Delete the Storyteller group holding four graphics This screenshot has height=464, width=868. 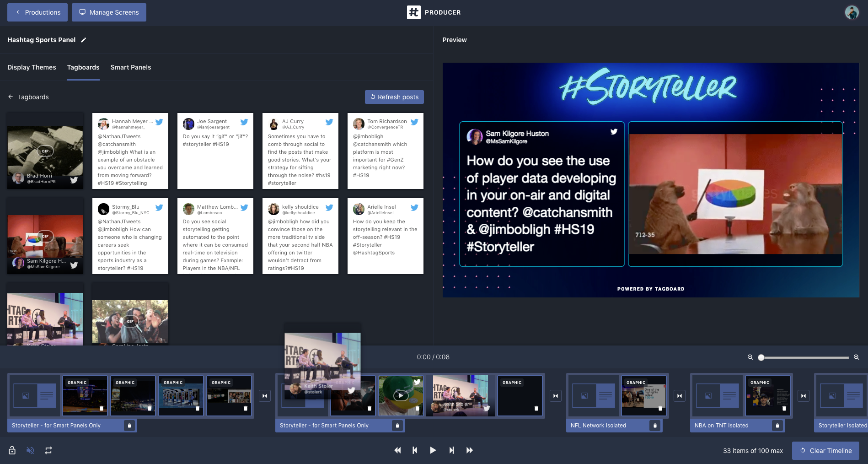[x=129, y=426]
